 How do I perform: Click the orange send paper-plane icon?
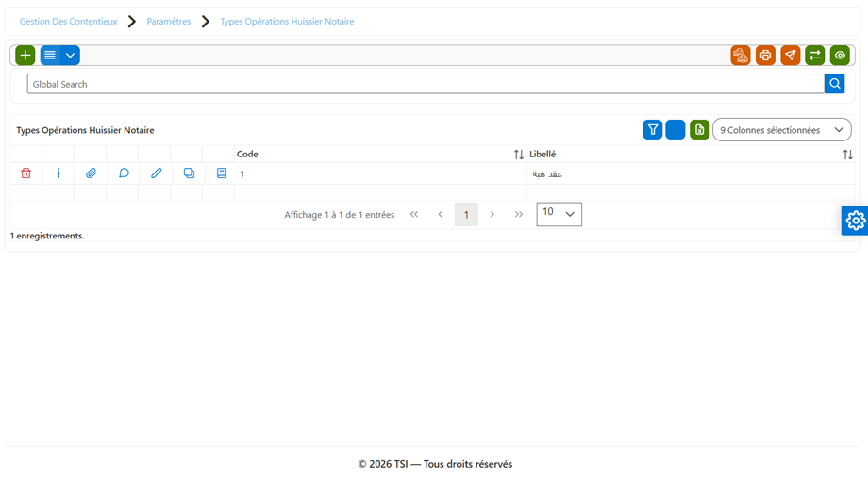click(791, 56)
